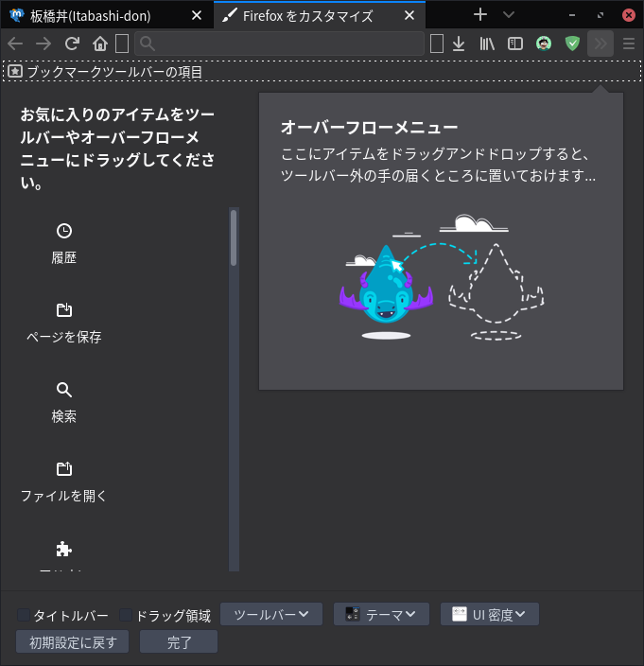Select the Save Page (ページを保存) icon
This screenshot has width=644, height=666.
(63, 310)
